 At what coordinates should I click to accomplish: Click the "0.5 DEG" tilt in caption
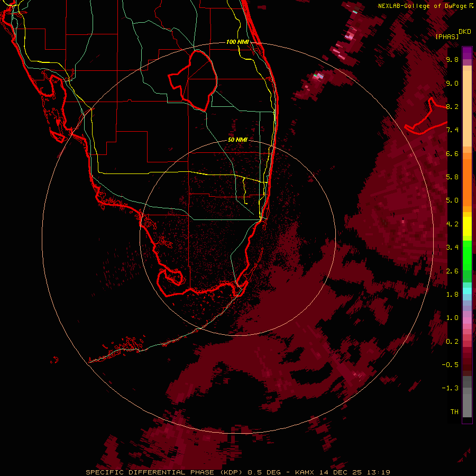pyautogui.click(x=264, y=472)
